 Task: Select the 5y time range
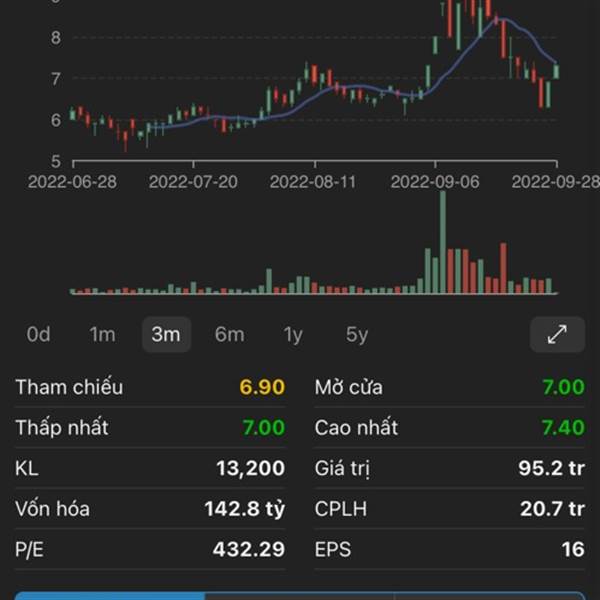point(357,335)
